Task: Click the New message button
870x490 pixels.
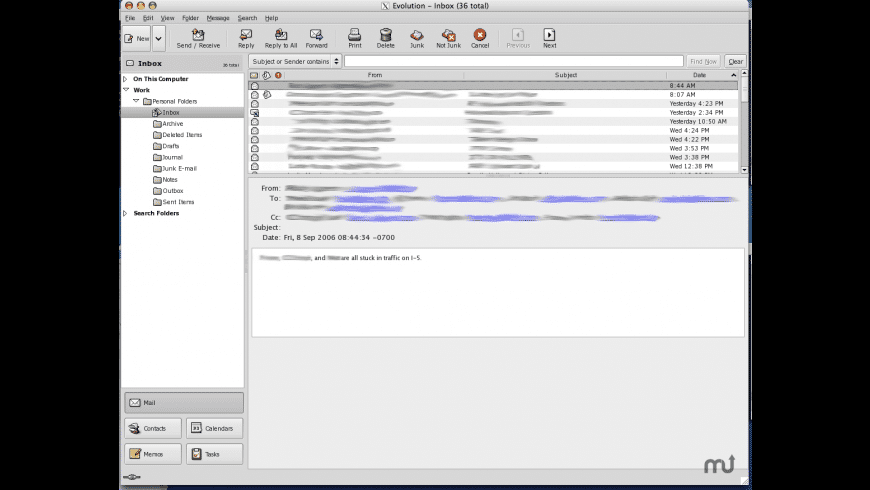Action: click(136, 38)
